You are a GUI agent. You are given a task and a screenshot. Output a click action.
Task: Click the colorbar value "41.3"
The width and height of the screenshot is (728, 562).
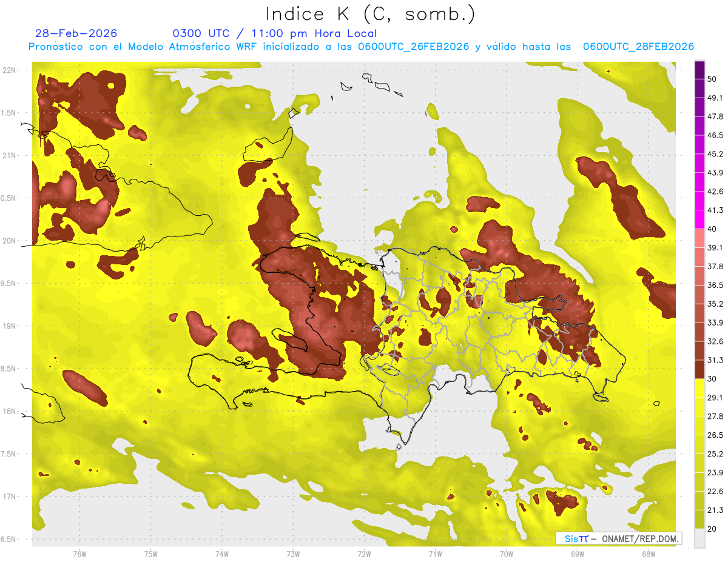point(716,210)
